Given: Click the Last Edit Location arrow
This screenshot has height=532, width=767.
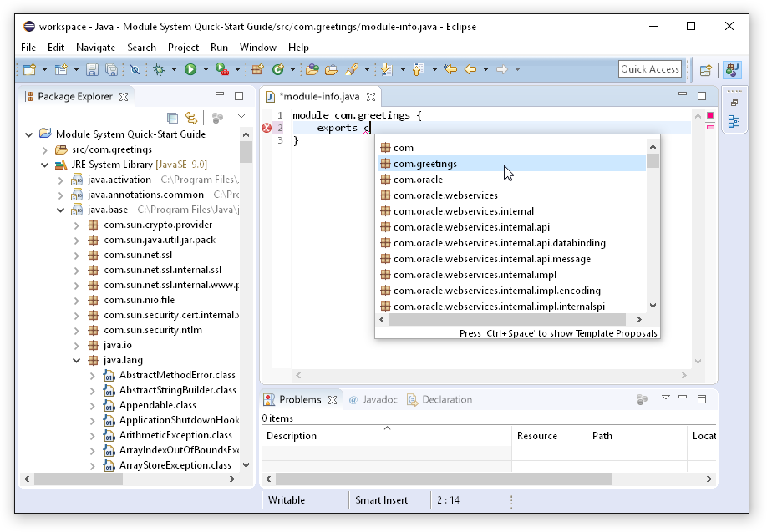Looking at the screenshot, I should pos(450,70).
